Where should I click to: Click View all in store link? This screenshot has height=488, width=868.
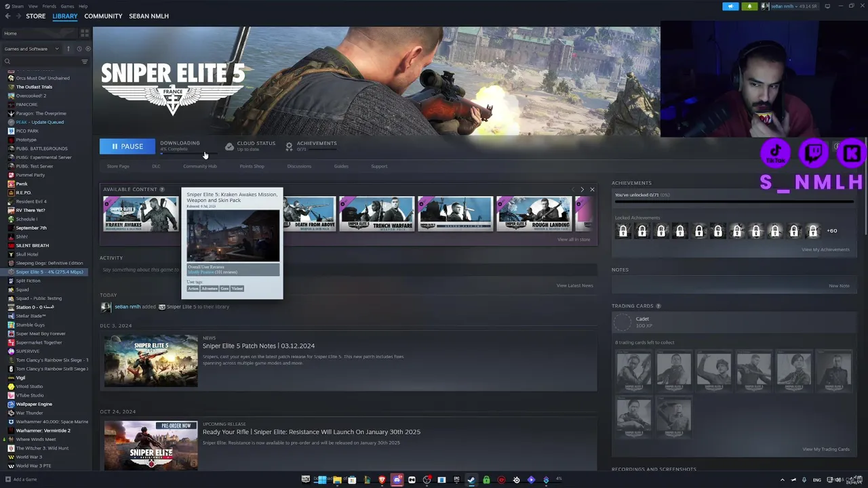pyautogui.click(x=574, y=239)
